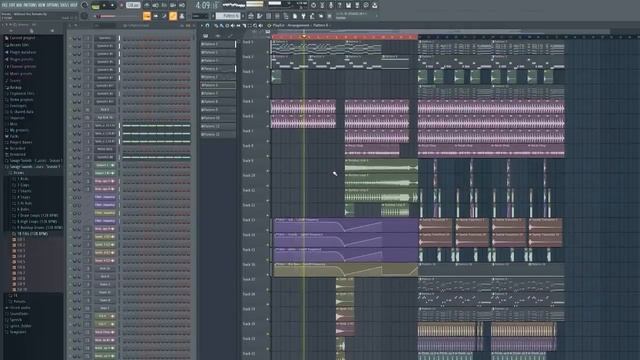Viewport: 640px width, 360px height.
Task: Toggle select indicator of the first channel rack row
Action: pyautogui.click(x=120, y=38)
